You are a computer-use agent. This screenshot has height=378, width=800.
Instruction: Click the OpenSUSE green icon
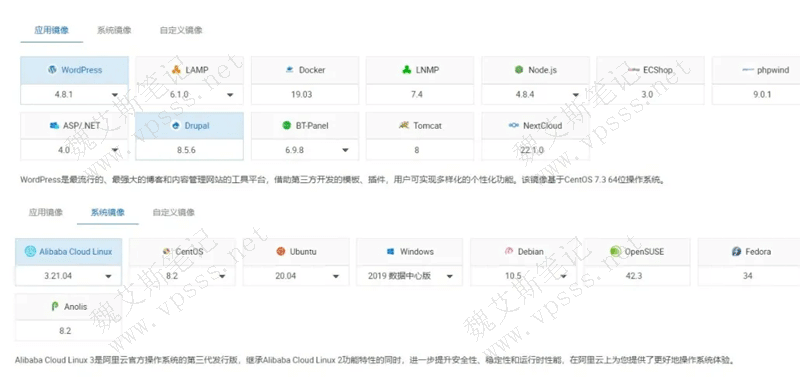coord(615,251)
